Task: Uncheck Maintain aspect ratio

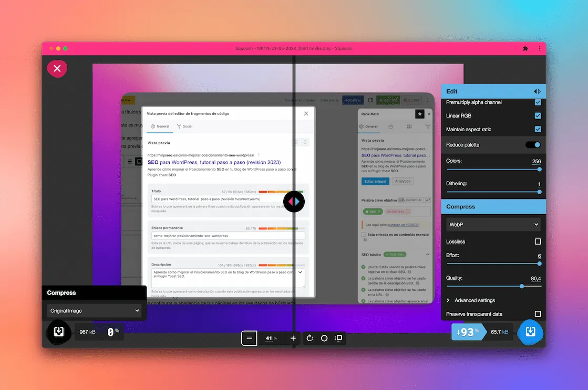Action: pos(538,129)
